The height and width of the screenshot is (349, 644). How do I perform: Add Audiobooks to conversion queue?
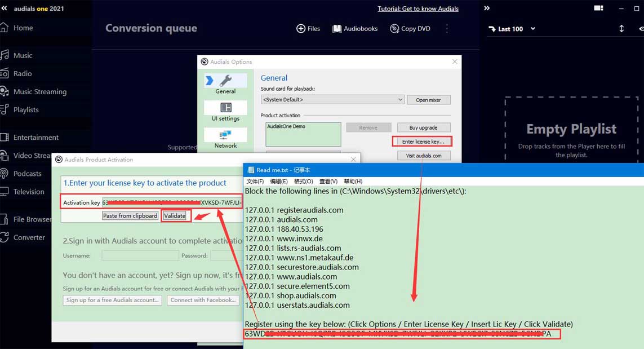(x=355, y=28)
